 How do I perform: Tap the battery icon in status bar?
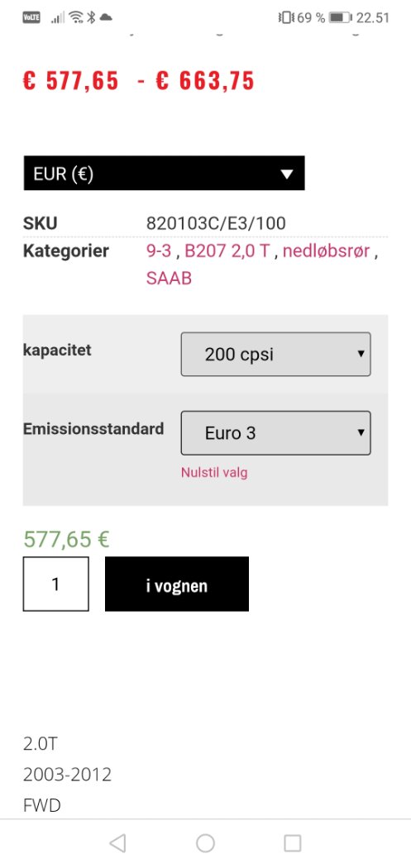click(x=341, y=17)
